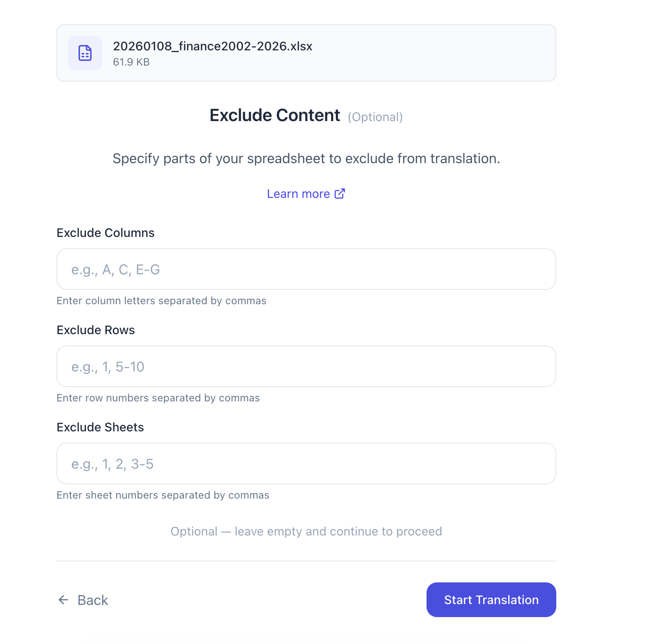The image size is (650, 644).
Task: Click the Exclude Content heading
Action: [x=275, y=115]
